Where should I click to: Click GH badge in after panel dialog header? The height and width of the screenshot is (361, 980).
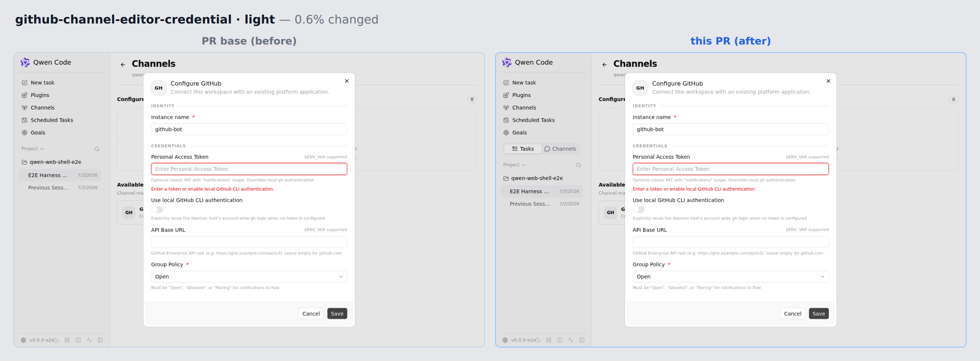(x=640, y=88)
